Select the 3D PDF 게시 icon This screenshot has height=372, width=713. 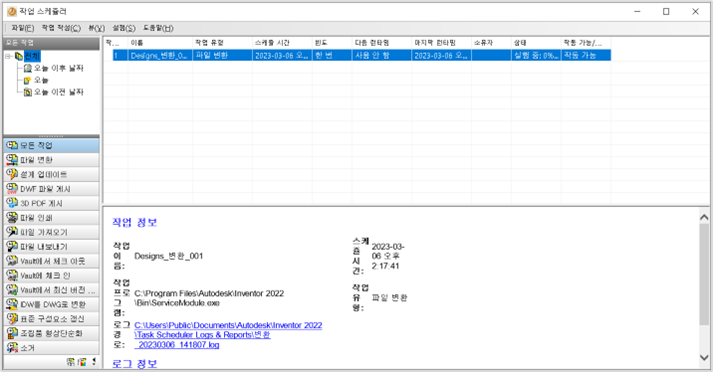click(12, 203)
